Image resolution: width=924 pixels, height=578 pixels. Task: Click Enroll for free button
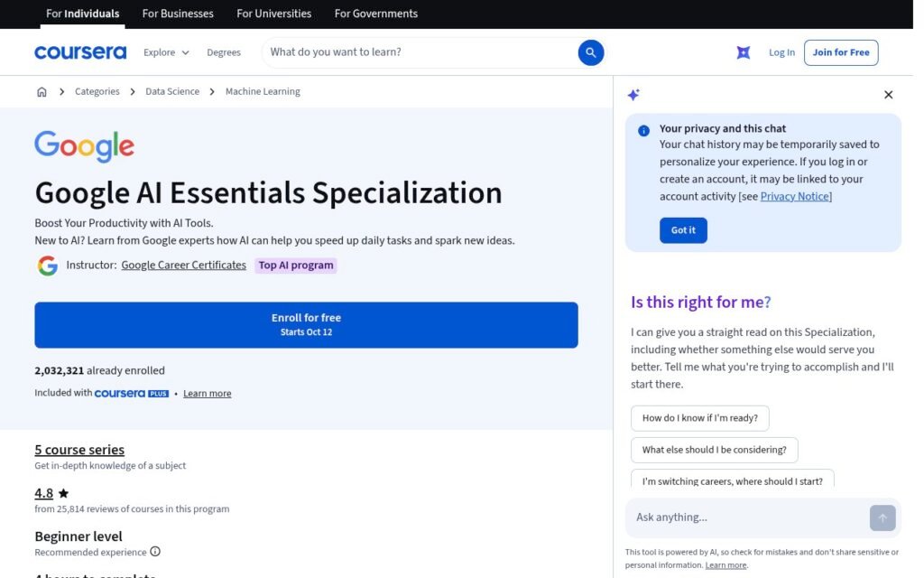coord(307,325)
